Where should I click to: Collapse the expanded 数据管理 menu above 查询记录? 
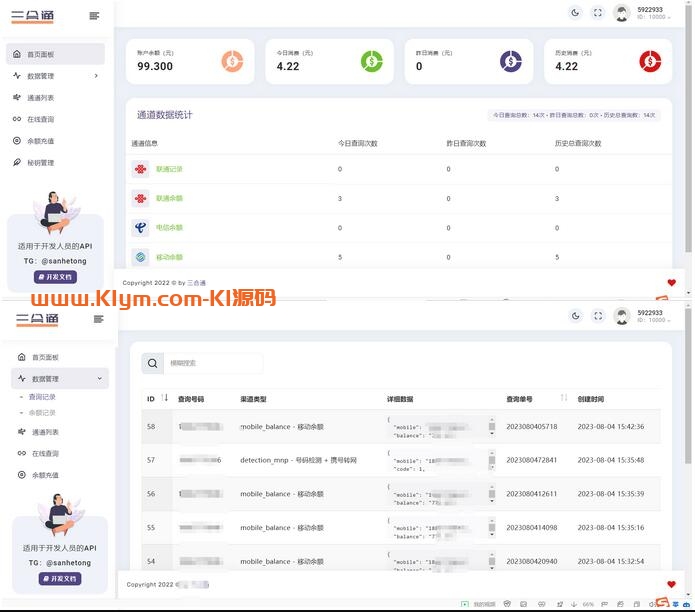(99, 379)
